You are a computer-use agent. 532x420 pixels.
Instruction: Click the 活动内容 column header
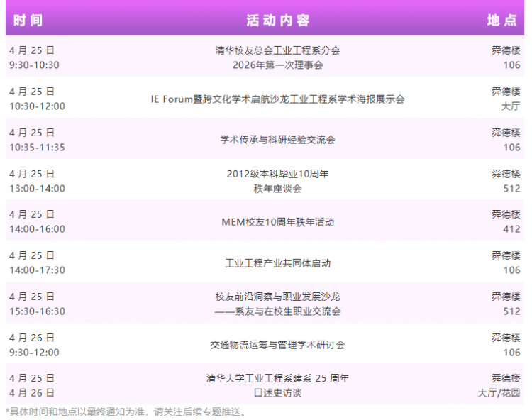click(x=278, y=21)
